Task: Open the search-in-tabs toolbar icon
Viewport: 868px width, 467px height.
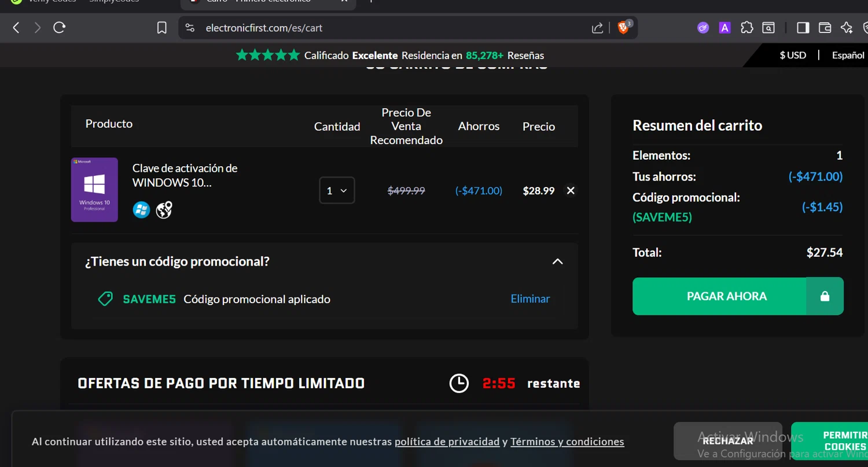Action: (768, 27)
